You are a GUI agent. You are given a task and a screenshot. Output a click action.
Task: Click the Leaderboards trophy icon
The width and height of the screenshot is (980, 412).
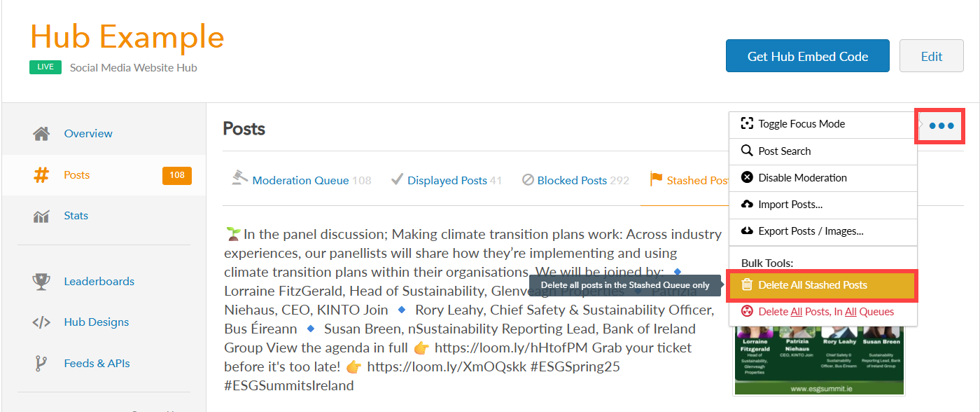pos(41,282)
